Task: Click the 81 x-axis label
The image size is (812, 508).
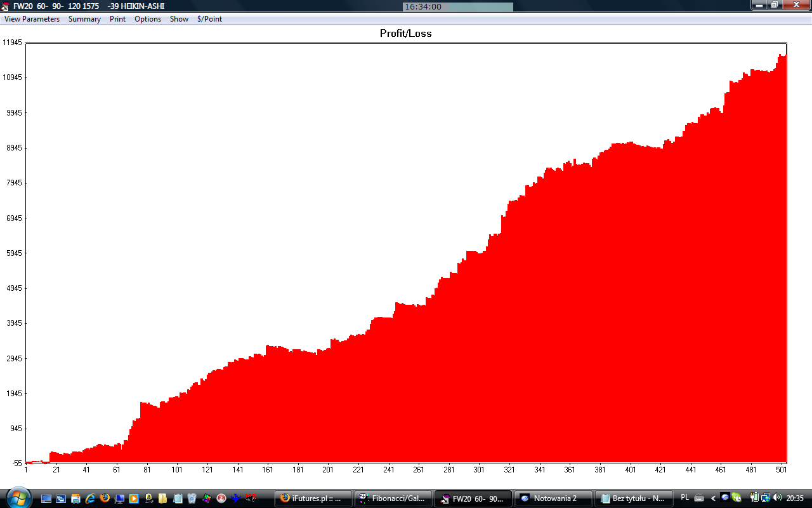Action: click(147, 470)
